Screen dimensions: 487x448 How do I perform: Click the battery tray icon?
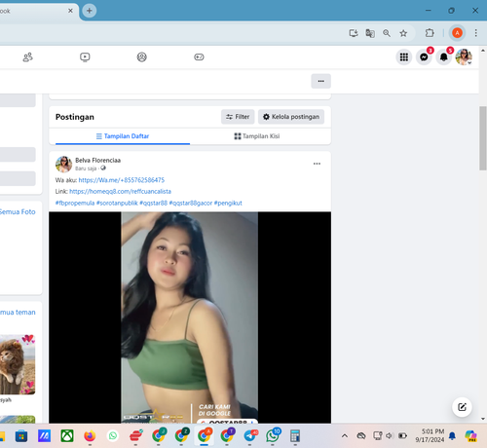coord(402,435)
